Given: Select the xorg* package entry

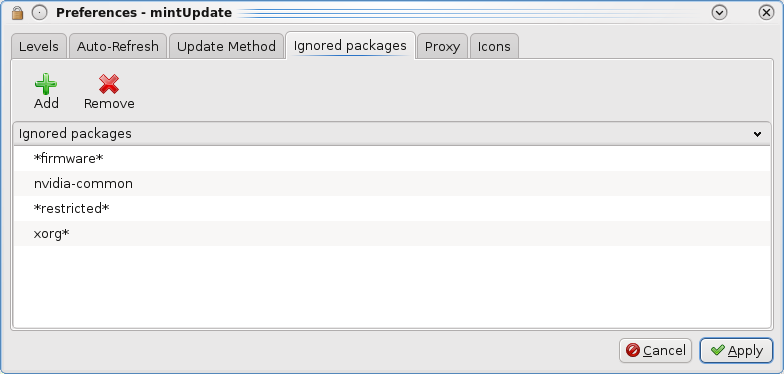Looking at the screenshot, I should (392, 234).
